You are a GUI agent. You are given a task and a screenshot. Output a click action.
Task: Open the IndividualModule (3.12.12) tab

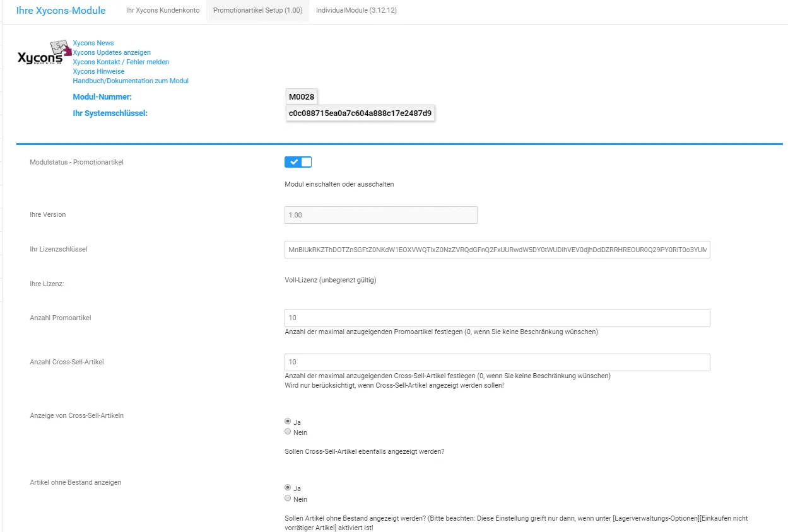[x=356, y=11]
